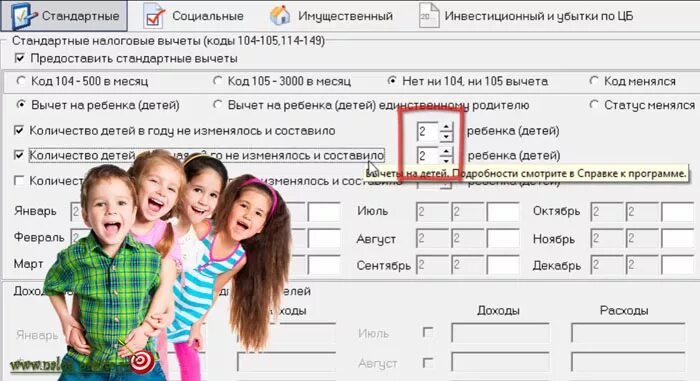700x381 pixels.
Task: Click the empty field in upper Январь row
Action: [x=324, y=211]
